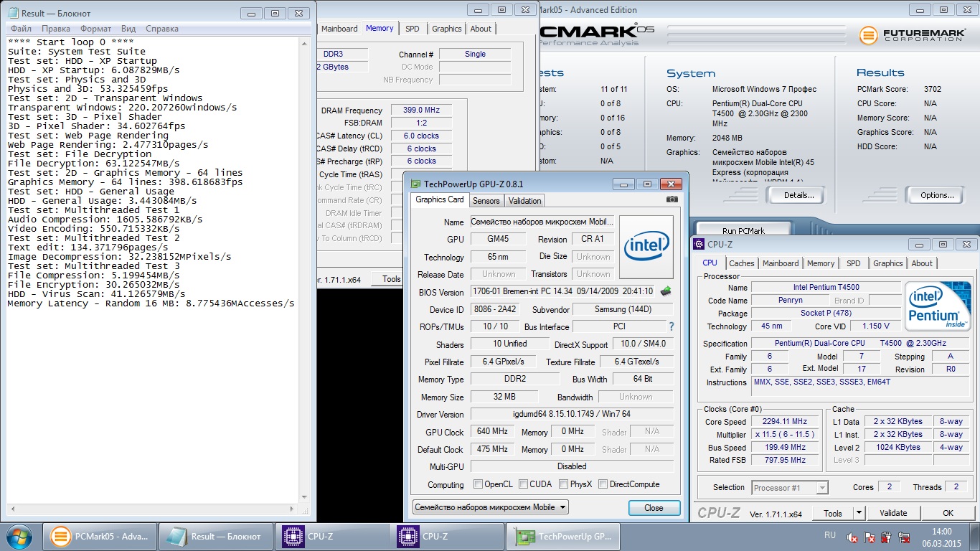Image resolution: width=980 pixels, height=551 pixels.
Task: Click the GM45 GPU field in GPU-Z
Action: 498,239
